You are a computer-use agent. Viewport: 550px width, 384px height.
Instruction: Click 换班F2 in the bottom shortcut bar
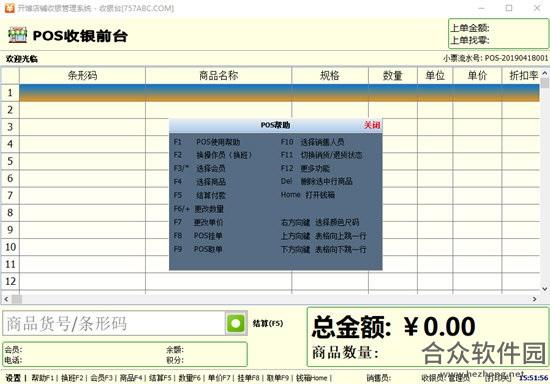tap(72, 378)
